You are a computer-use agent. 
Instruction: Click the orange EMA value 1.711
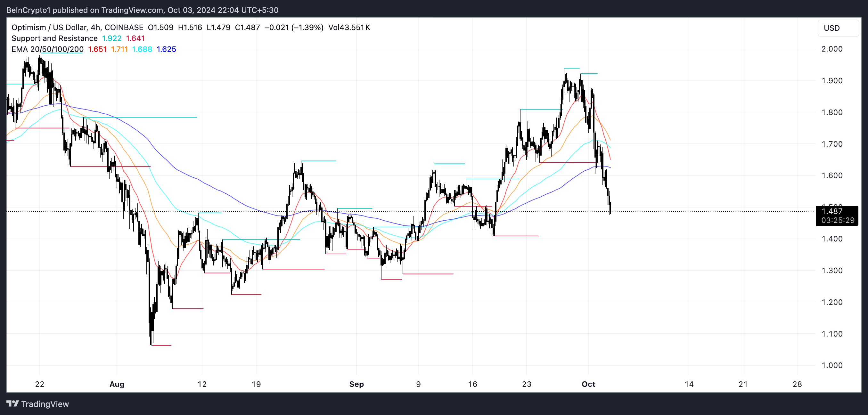coord(119,49)
